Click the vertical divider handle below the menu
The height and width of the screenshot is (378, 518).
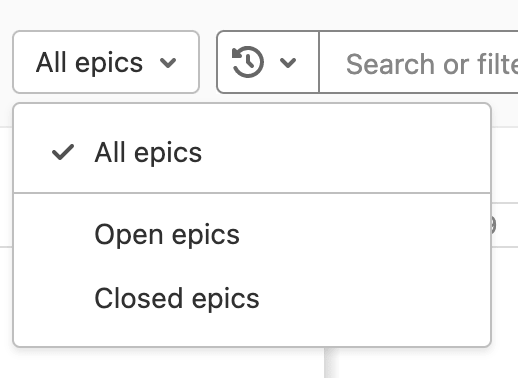coord(331,363)
